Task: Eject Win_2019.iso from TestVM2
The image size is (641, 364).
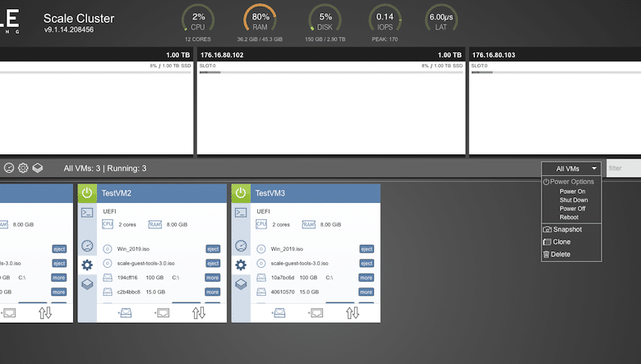Action: [213, 249]
